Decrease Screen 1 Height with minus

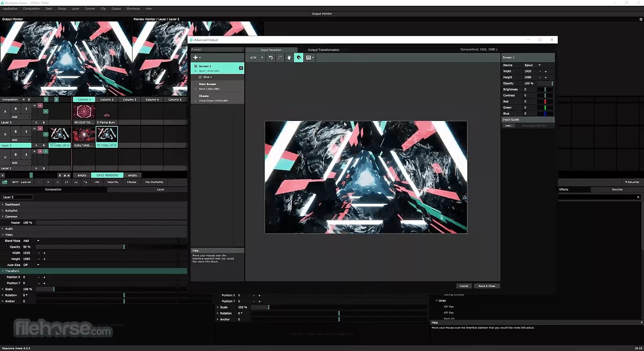[540, 77]
